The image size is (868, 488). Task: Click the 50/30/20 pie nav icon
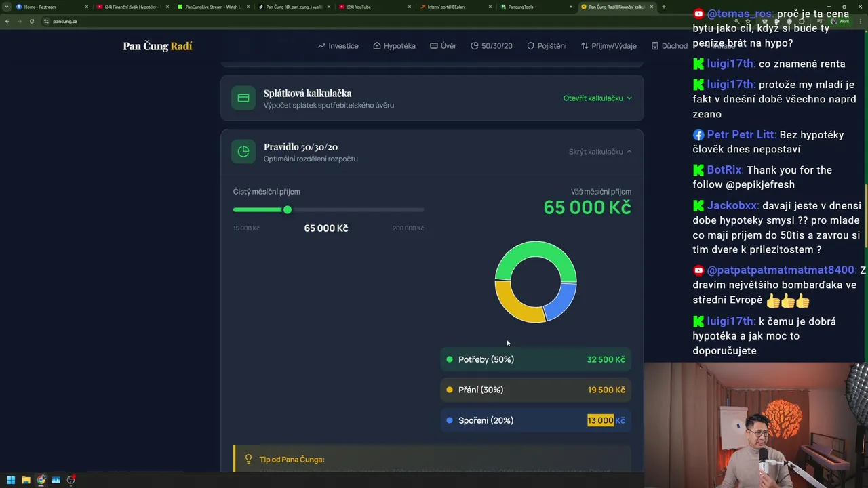point(475,46)
